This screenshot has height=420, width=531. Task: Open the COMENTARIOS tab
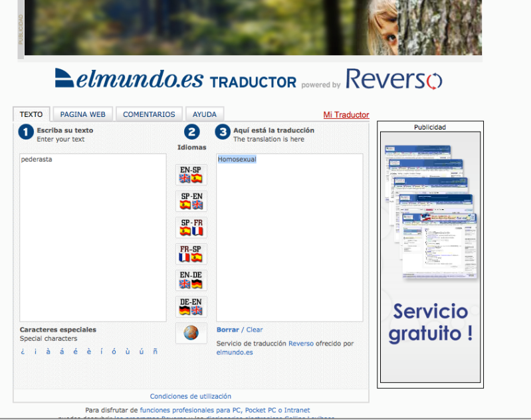point(149,114)
